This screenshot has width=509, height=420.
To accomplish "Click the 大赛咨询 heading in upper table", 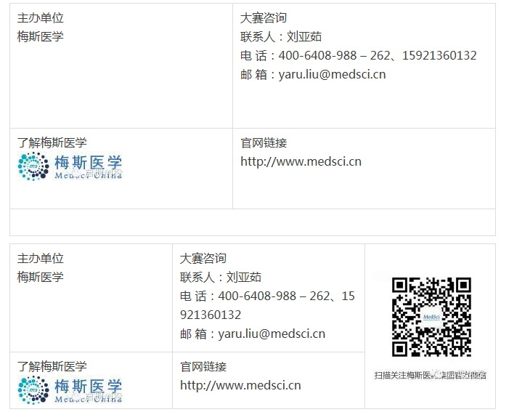I will click(264, 18).
